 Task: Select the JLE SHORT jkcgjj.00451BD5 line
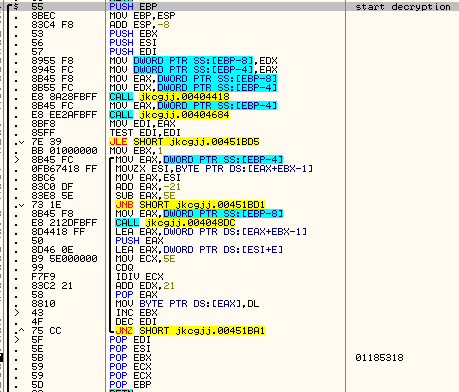[x=184, y=142]
